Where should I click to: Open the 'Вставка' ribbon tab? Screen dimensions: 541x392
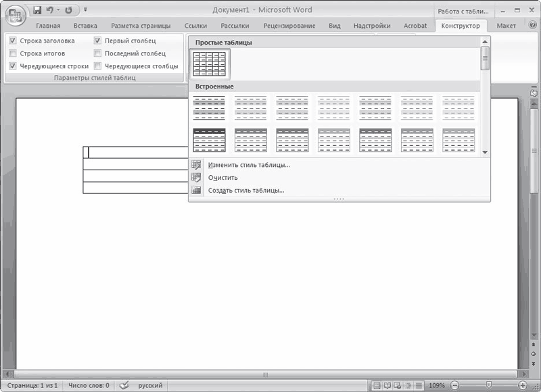[85, 26]
